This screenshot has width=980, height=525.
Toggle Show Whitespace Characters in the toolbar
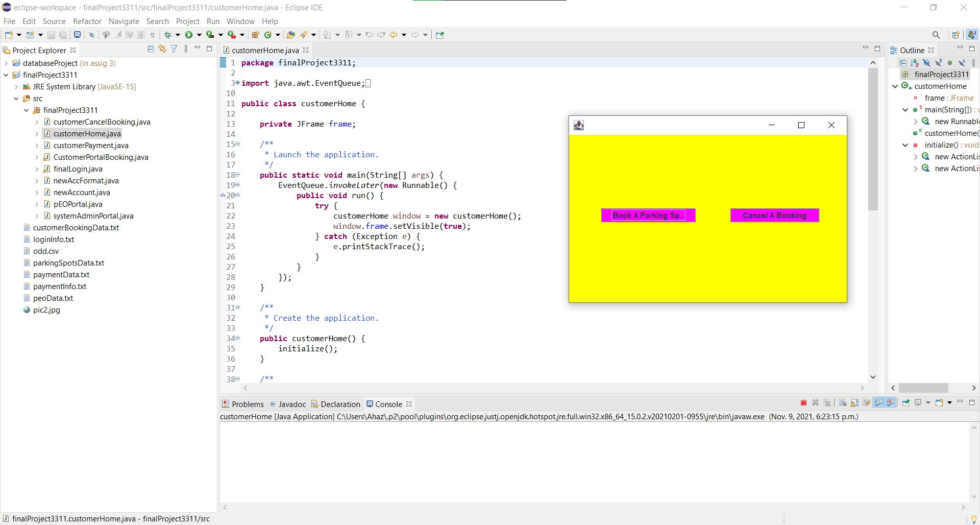click(153, 35)
